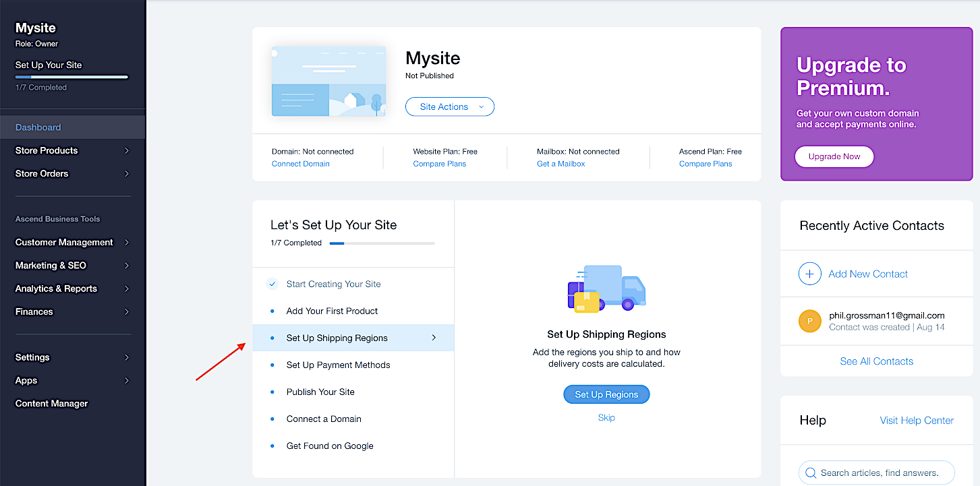This screenshot has width=980, height=486.
Task: Click the search magnifier icon in Help
Action: tap(810, 473)
